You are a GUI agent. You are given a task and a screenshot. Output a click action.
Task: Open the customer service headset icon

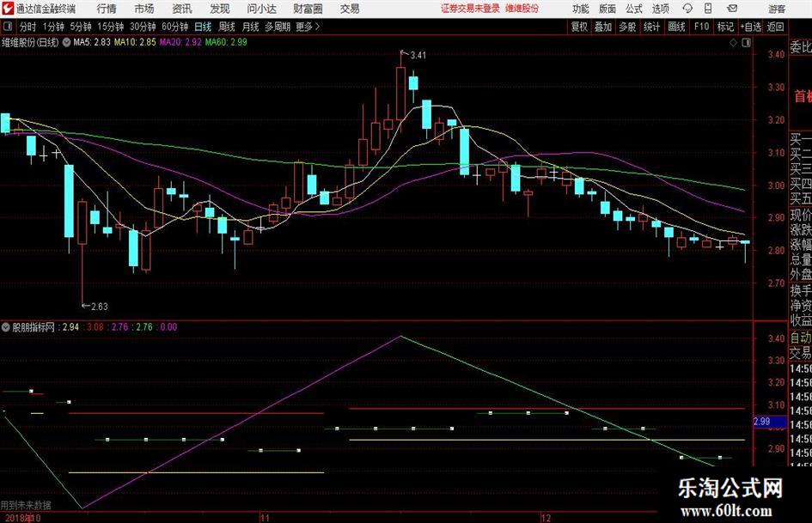[x=687, y=9]
